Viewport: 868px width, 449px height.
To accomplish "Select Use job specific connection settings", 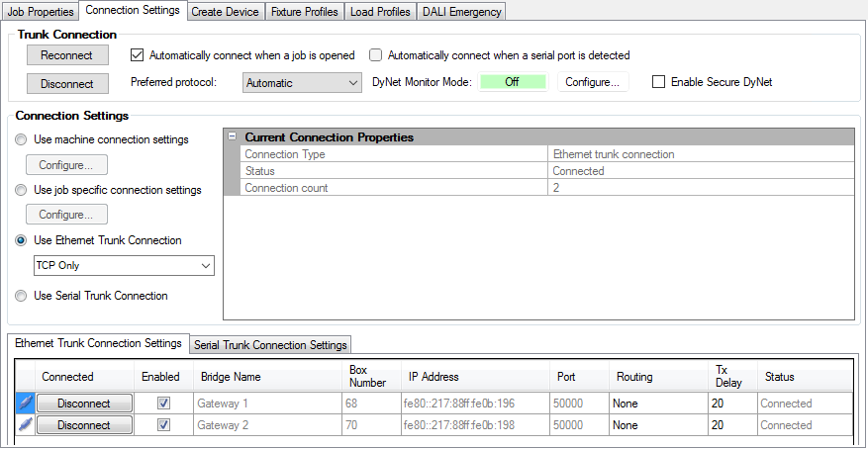I will pyautogui.click(x=21, y=190).
